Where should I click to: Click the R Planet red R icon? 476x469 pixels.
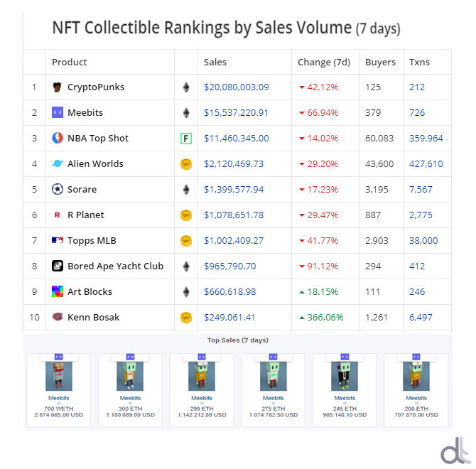57,215
